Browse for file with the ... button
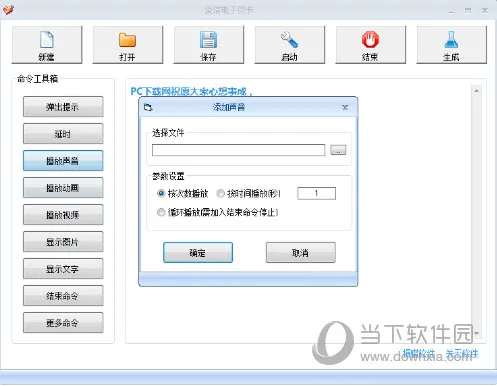Image resolution: width=497 pixels, height=386 pixels. tap(338, 150)
